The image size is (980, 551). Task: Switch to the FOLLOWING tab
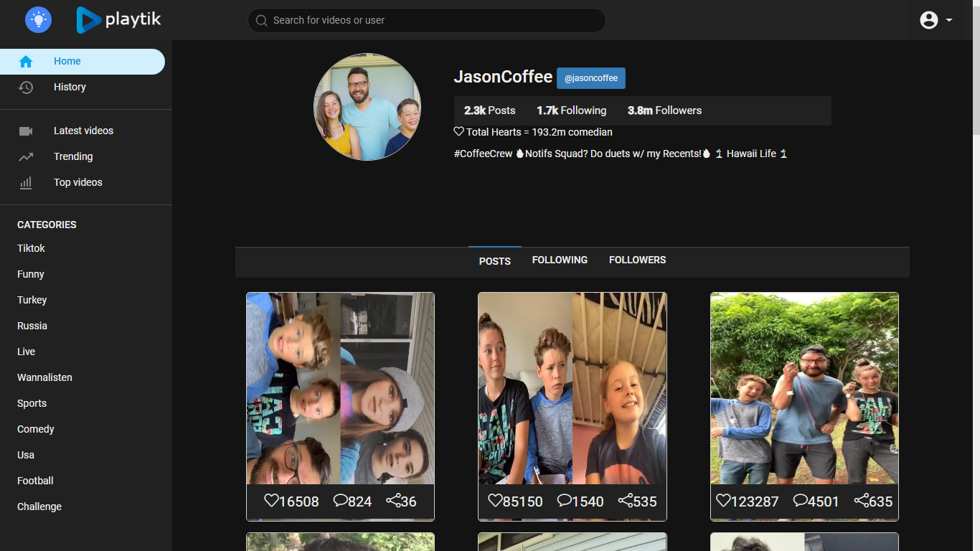pyautogui.click(x=560, y=260)
